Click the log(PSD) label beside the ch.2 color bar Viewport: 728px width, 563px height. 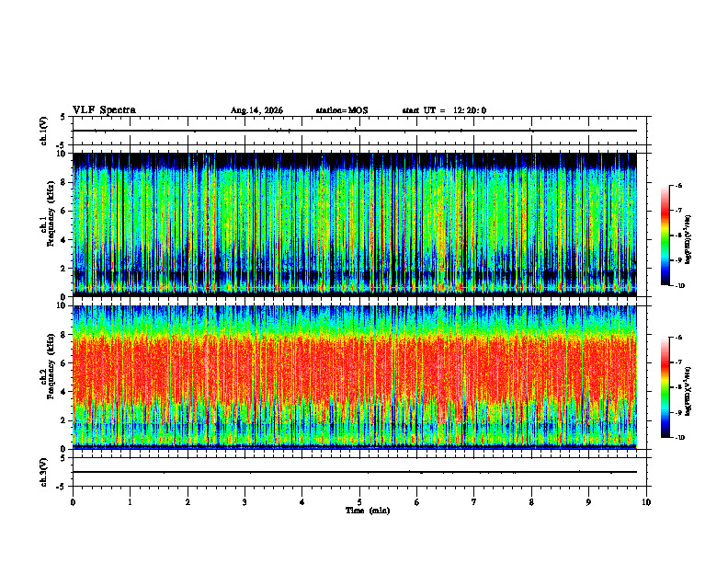pos(688,392)
